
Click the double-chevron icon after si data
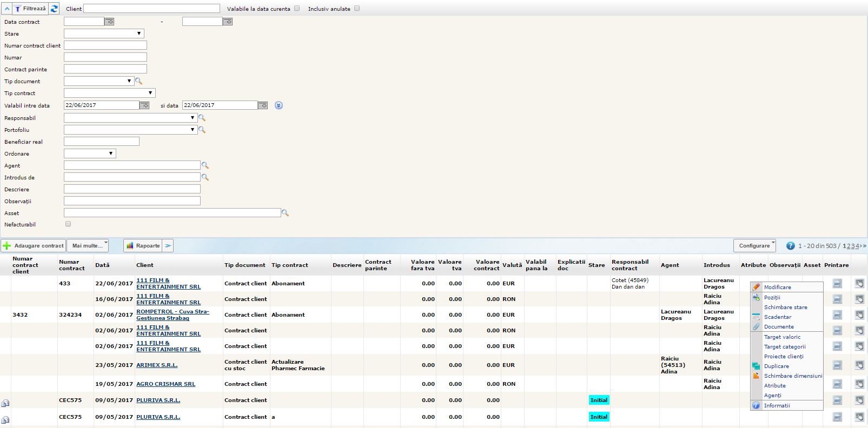click(x=279, y=105)
